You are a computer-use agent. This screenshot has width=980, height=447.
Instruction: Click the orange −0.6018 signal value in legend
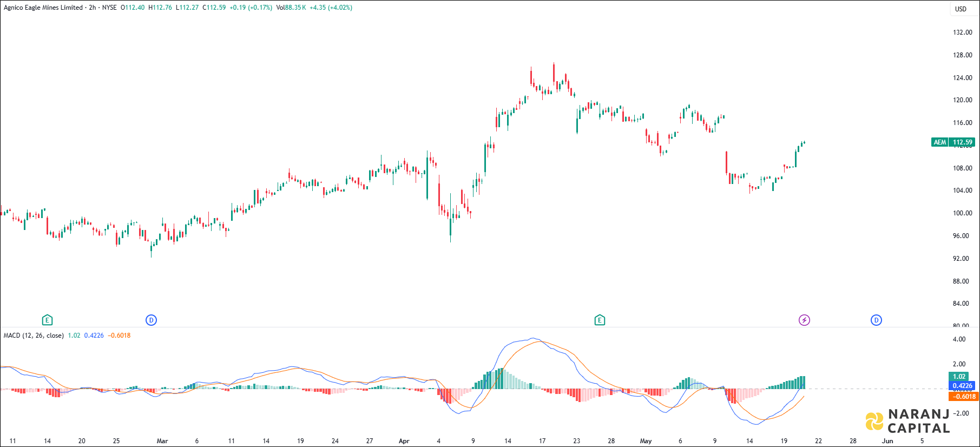coord(119,336)
